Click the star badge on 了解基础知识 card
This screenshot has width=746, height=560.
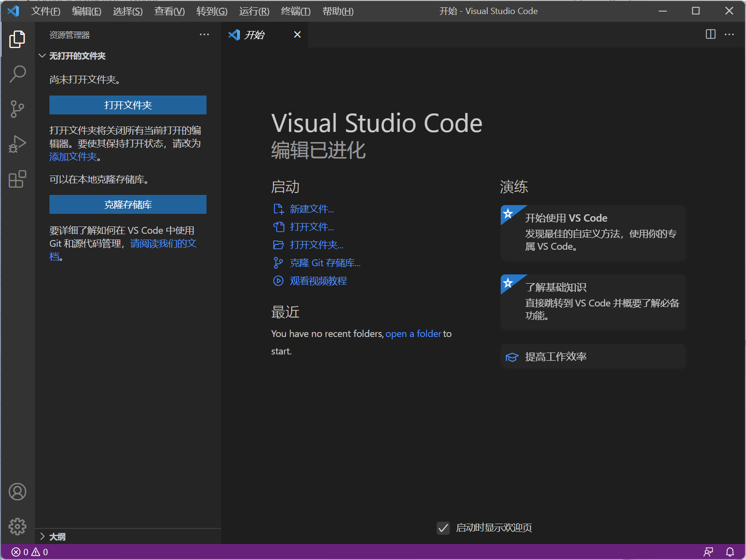pos(508,283)
